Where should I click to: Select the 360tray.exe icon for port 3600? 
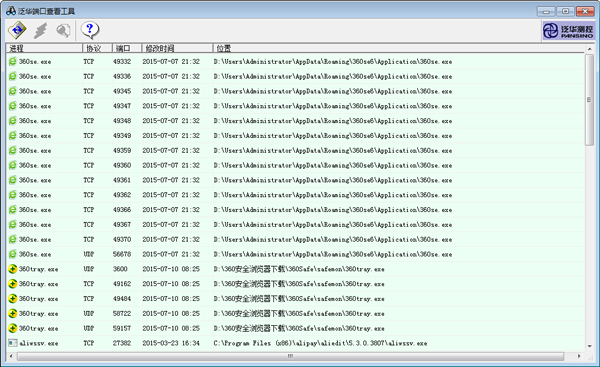(13, 269)
